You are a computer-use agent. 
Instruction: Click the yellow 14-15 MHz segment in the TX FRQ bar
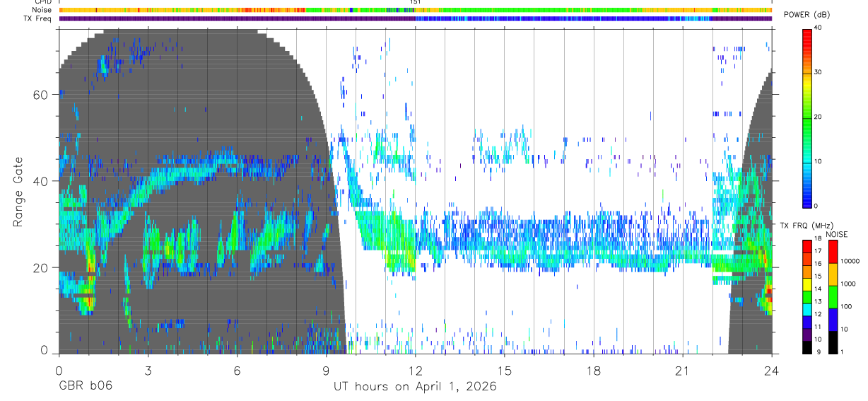807,284
